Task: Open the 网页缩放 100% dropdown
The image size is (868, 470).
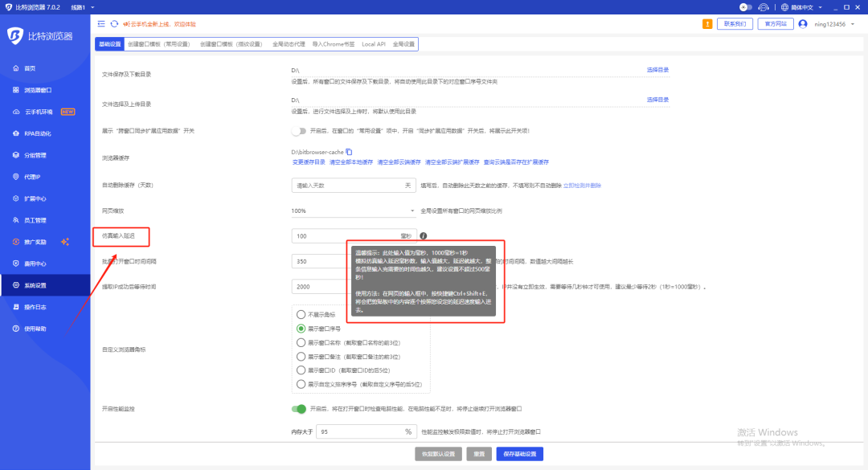Action: [x=354, y=210]
